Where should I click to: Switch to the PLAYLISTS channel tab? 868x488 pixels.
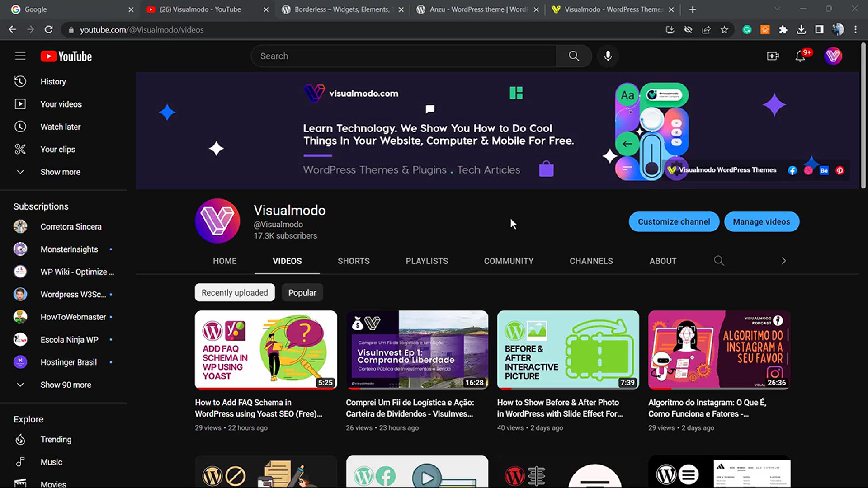(x=427, y=261)
